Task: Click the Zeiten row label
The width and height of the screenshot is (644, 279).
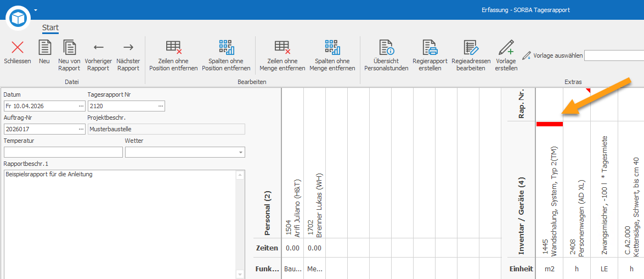Action: [267, 248]
